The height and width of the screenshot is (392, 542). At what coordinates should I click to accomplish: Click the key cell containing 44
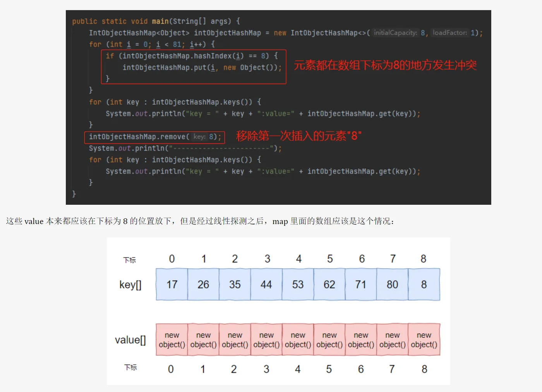pos(266,284)
